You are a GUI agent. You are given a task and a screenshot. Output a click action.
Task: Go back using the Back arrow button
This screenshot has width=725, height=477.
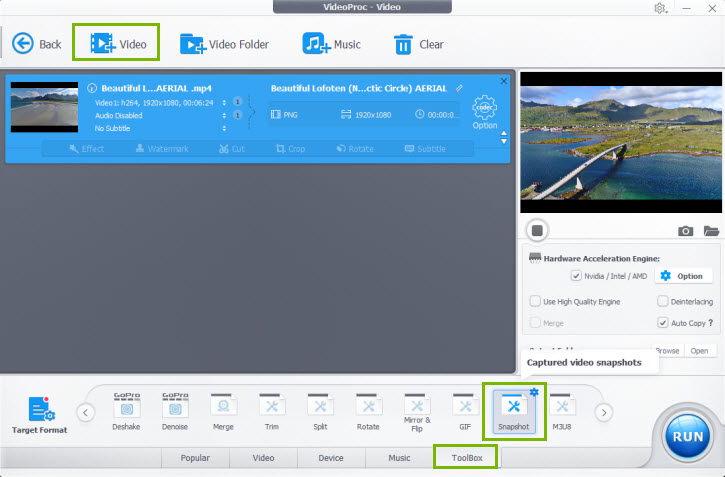[x=37, y=44]
